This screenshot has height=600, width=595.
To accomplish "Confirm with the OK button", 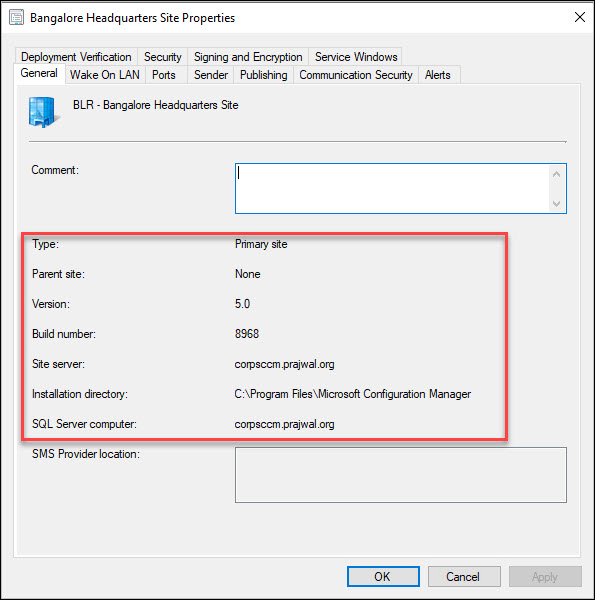I will (383, 576).
